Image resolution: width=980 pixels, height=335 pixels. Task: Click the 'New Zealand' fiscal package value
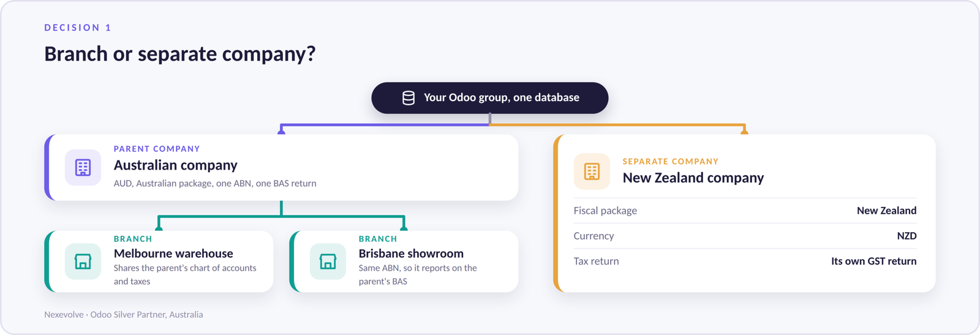coord(887,211)
